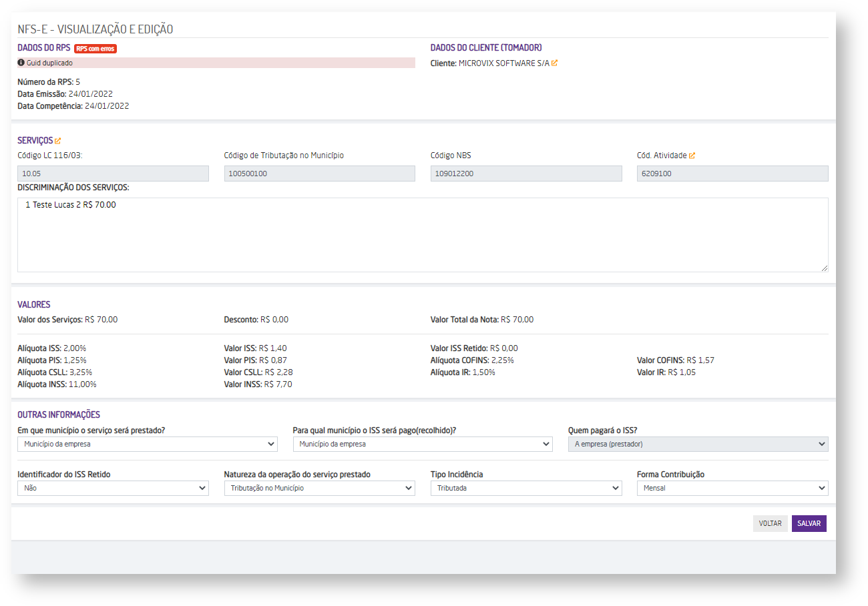Expand the Identificador do ISS Retido dropdown

point(113,488)
